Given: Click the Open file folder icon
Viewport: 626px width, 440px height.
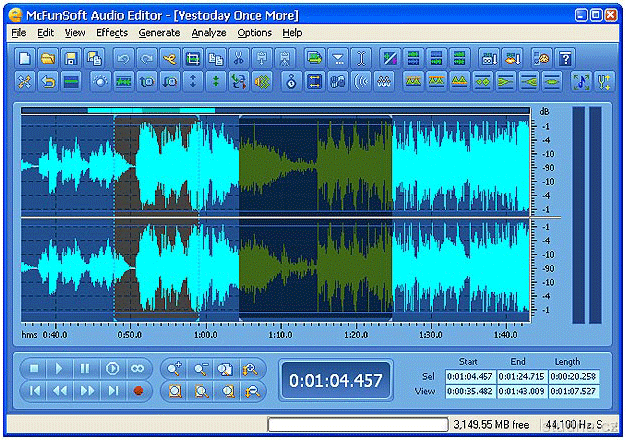Looking at the screenshot, I should 48,58.
